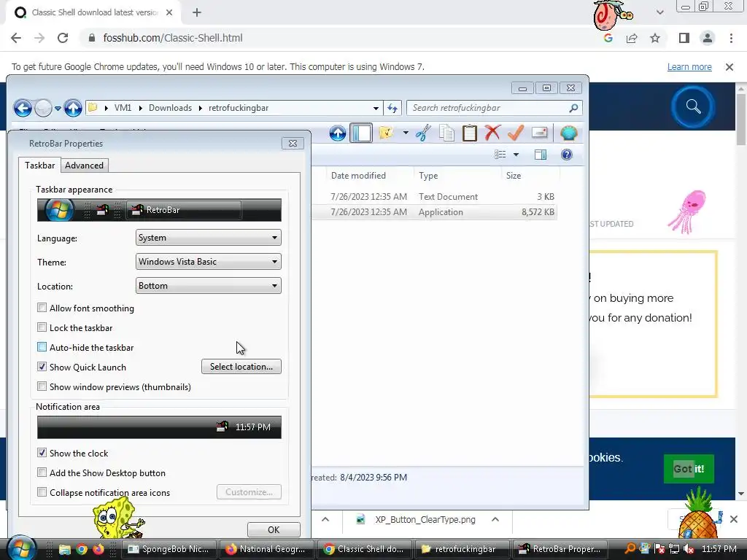Click the Classic Shell settings shell icon
This screenshot has width=747, height=560.
(x=569, y=133)
